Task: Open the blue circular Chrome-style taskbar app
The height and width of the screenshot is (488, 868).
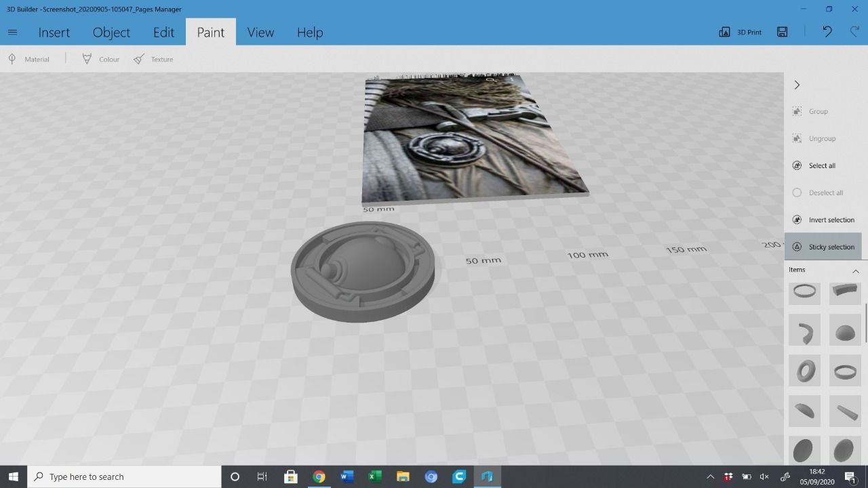Action: coord(431,476)
